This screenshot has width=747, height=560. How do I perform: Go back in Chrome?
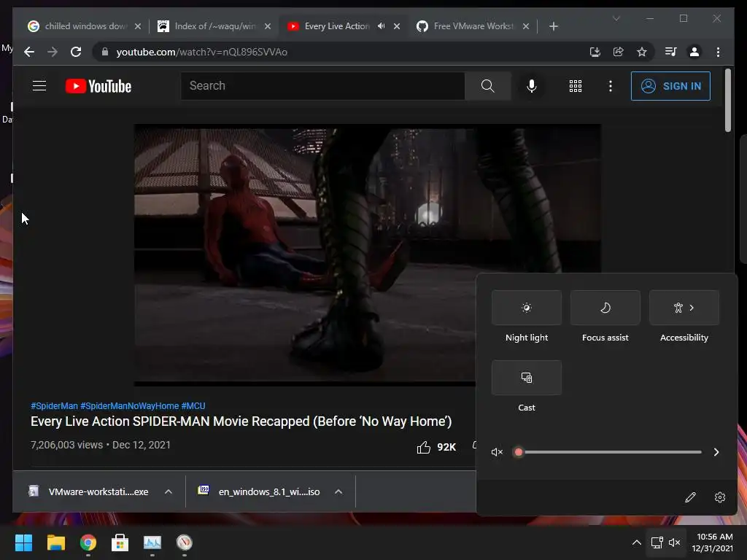(x=29, y=52)
